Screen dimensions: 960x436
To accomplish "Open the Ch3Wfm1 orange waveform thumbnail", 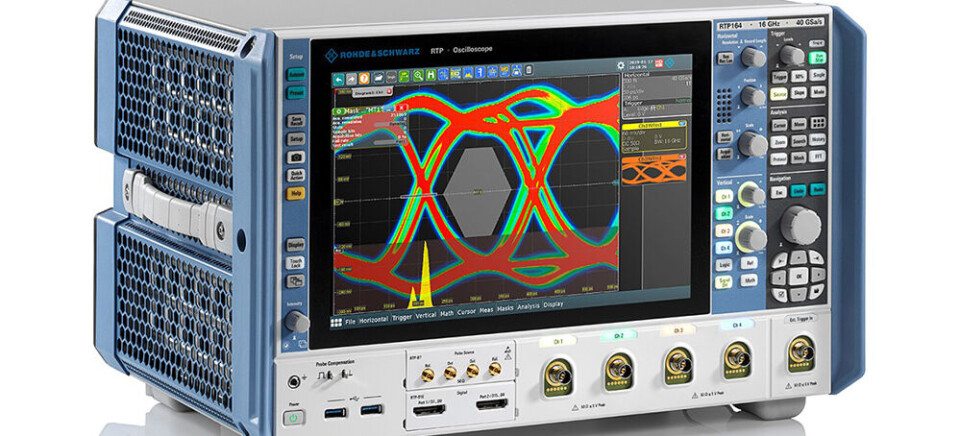I will [x=653, y=169].
